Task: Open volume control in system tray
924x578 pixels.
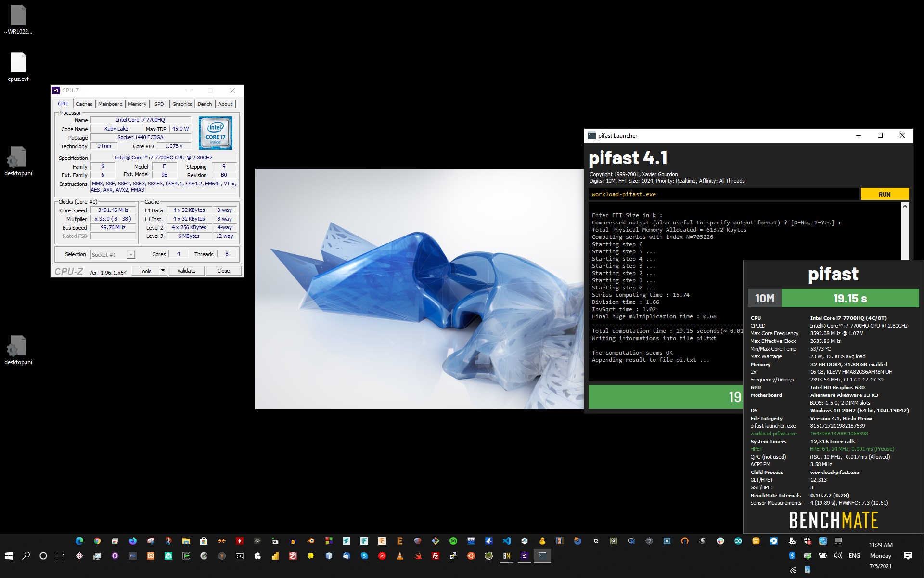Action: click(x=838, y=555)
